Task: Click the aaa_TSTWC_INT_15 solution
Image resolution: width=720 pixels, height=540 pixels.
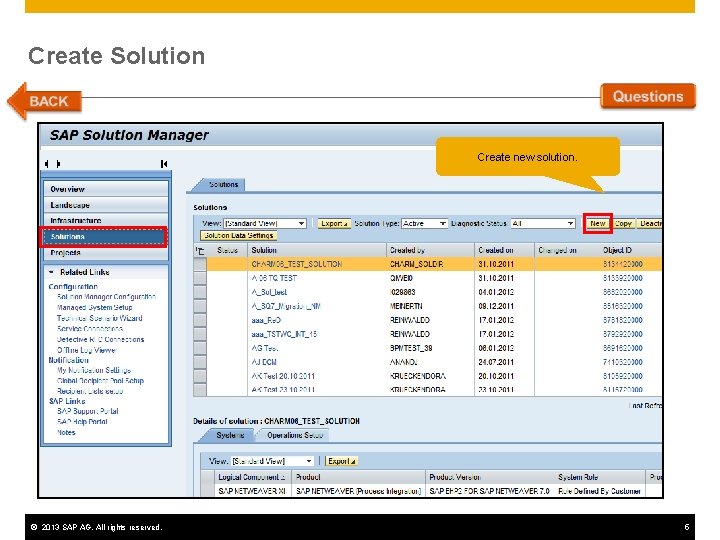Action: (x=284, y=334)
